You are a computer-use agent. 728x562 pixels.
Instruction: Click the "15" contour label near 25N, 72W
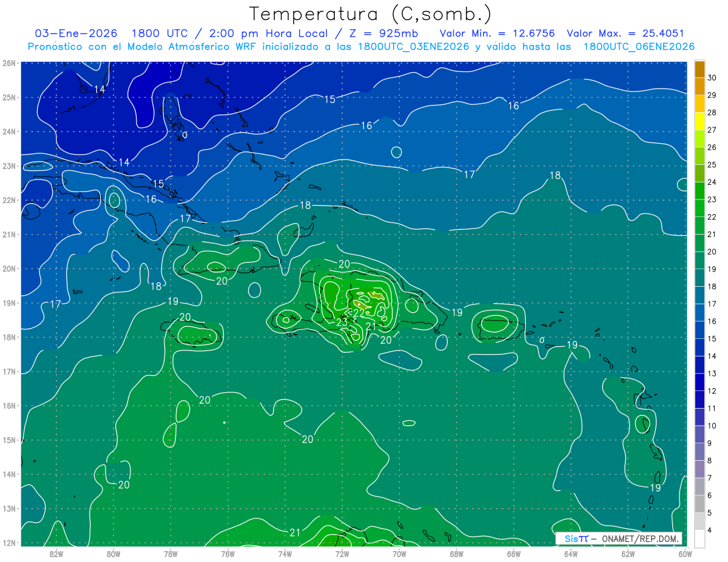pyautogui.click(x=329, y=99)
